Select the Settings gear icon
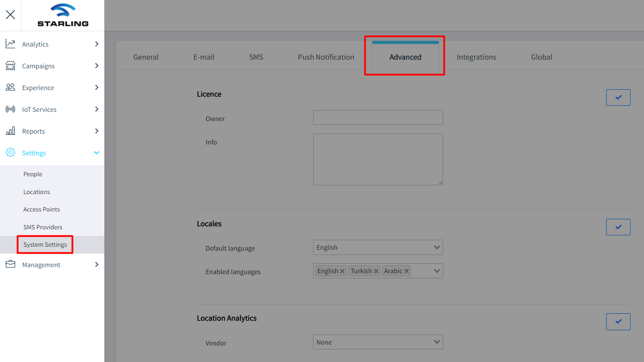644x362 pixels. [10, 153]
